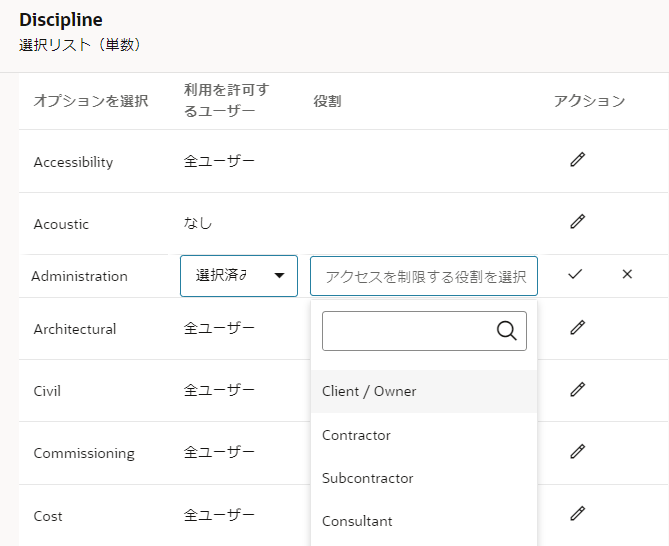The image size is (669, 546).
Task: Focus the role restriction combo box
Action: pyautogui.click(x=424, y=276)
